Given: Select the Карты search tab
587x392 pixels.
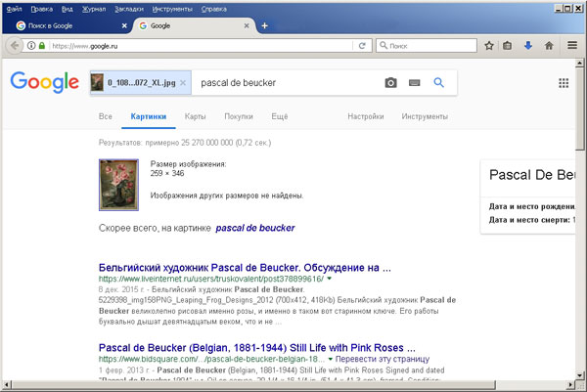Looking at the screenshot, I should [195, 116].
